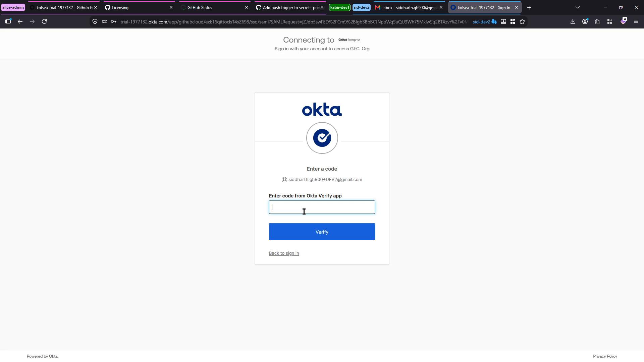Close the Licensing tab

171,7
